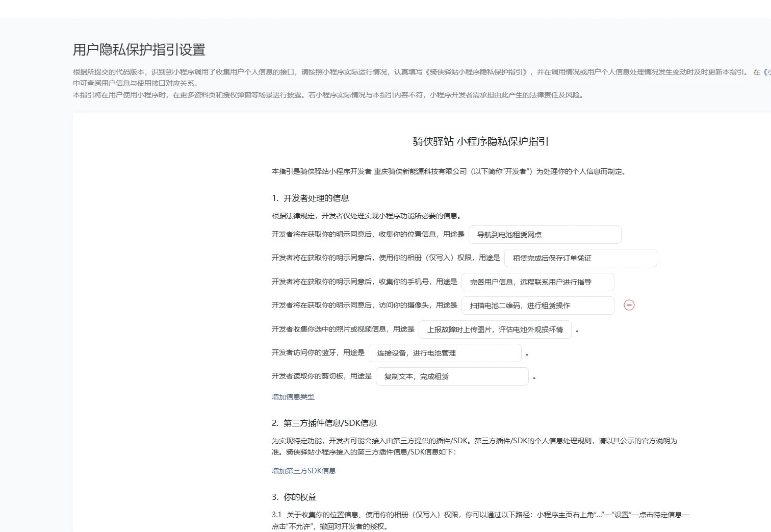Viewport: 771px width, 532px height.
Task: Select the text 根据法律规定，开发者仅处理实现小程序功能所必要的信息
Action: pyautogui.click(x=367, y=216)
